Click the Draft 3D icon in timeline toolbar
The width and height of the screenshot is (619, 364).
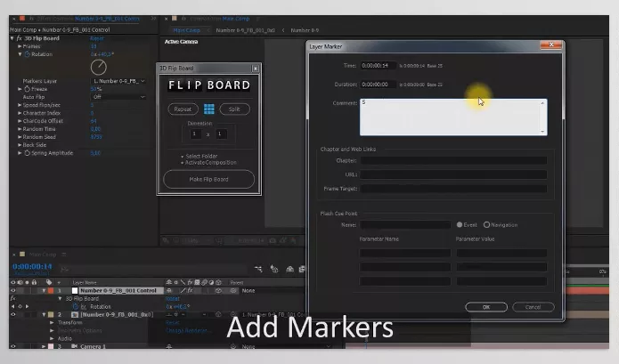(x=274, y=269)
